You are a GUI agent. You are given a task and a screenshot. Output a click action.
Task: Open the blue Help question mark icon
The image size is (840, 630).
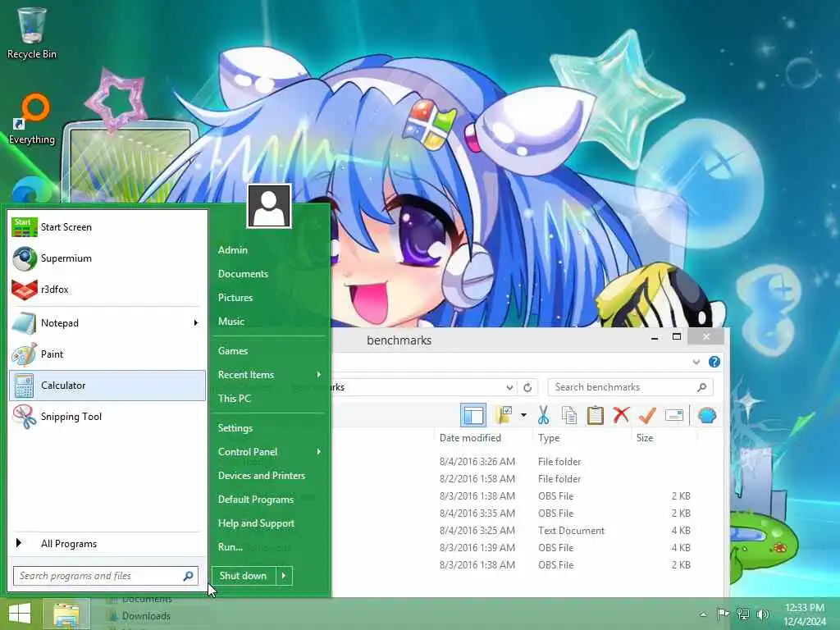tap(714, 362)
